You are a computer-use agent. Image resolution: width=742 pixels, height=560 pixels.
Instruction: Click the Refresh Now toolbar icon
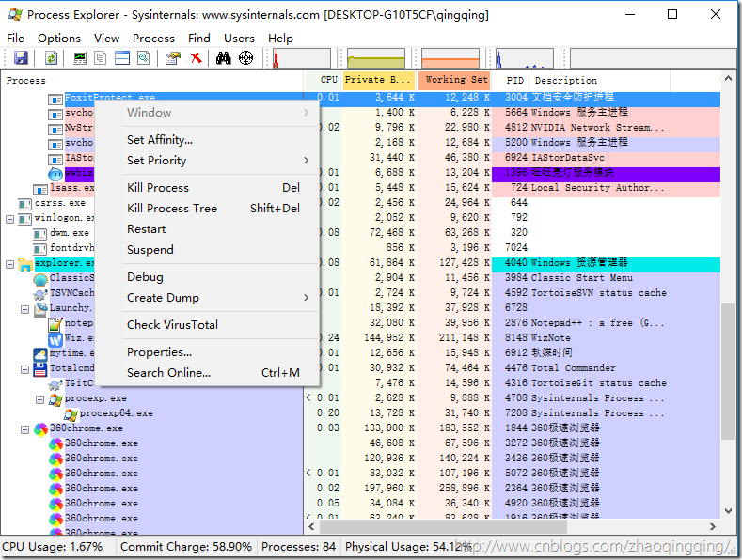(51, 58)
